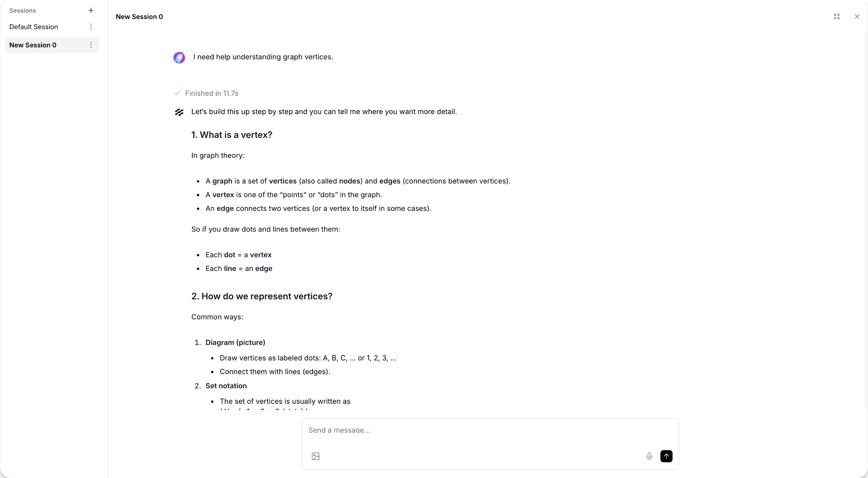This screenshot has height=478, width=868.
Task: Click the "1. What is a vertex?" heading
Action: 232,135
